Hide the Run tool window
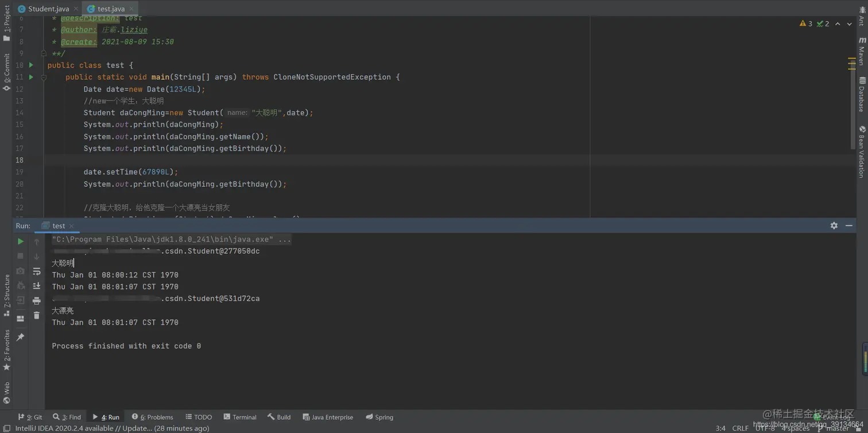 tap(849, 226)
